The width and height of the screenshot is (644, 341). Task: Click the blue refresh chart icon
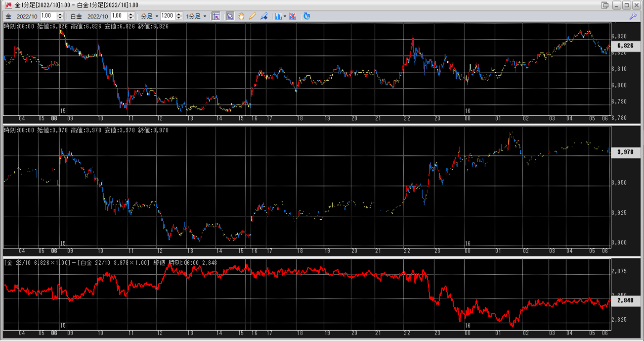point(307,16)
